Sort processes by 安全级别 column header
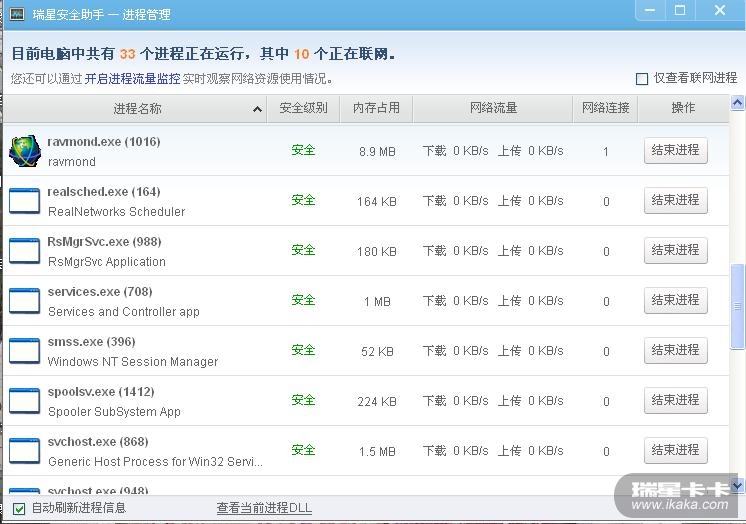 click(x=303, y=108)
